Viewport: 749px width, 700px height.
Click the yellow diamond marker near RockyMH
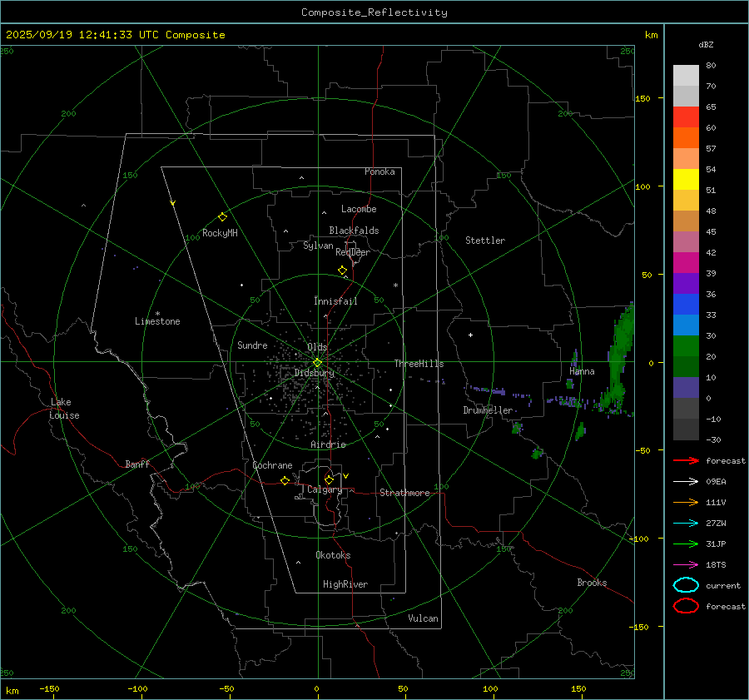point(222,216)
